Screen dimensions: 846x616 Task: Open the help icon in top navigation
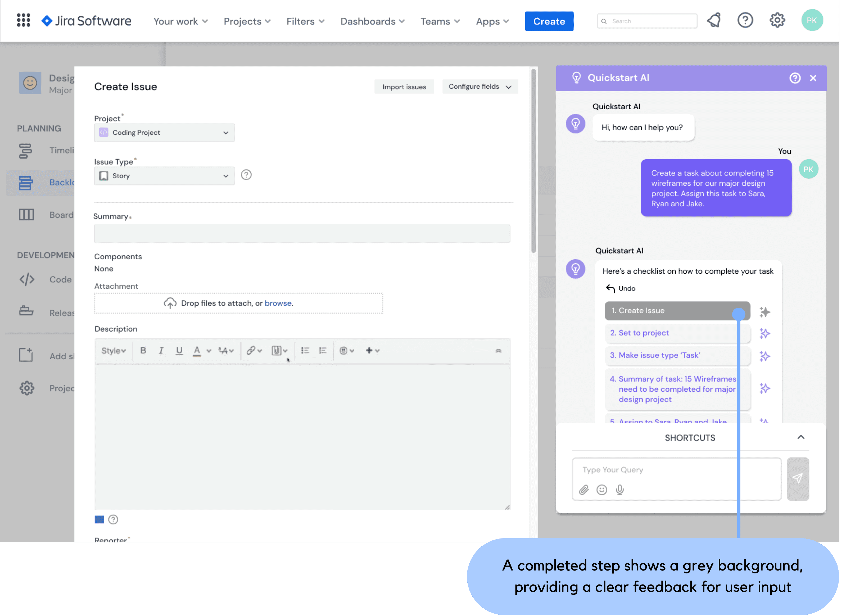point(745,21)
